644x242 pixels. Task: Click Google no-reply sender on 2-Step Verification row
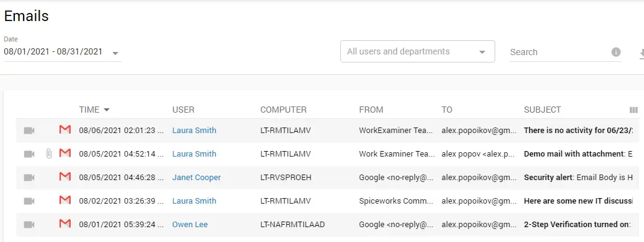[396, 225]
